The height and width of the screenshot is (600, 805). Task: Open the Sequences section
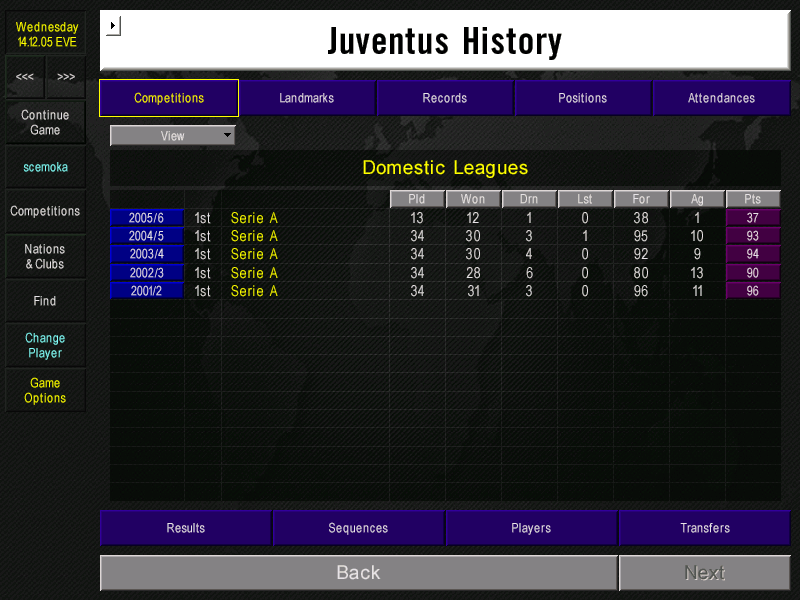coord(358,528)
